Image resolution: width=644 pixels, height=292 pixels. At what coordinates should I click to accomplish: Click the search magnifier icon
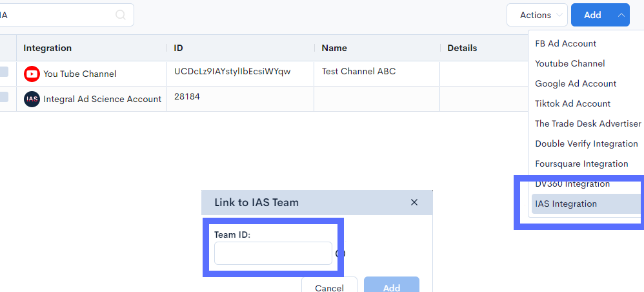point(120,15)
